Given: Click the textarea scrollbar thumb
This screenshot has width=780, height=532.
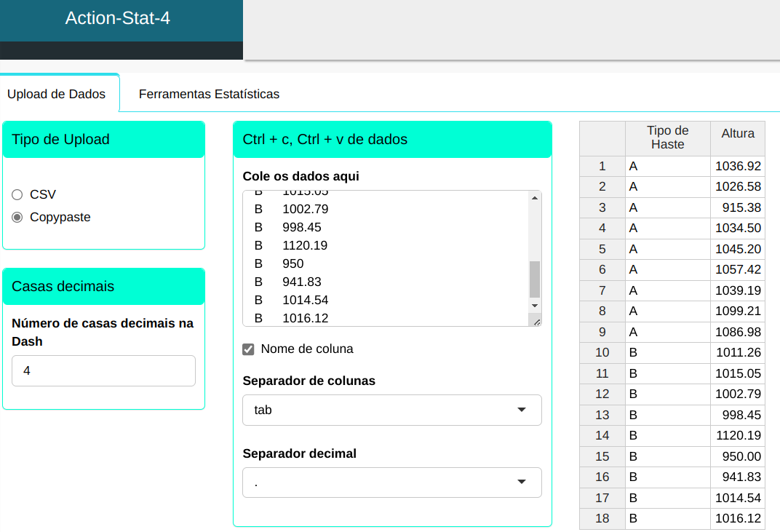Looking at the screenshot, I should click(x=535, y=279).
